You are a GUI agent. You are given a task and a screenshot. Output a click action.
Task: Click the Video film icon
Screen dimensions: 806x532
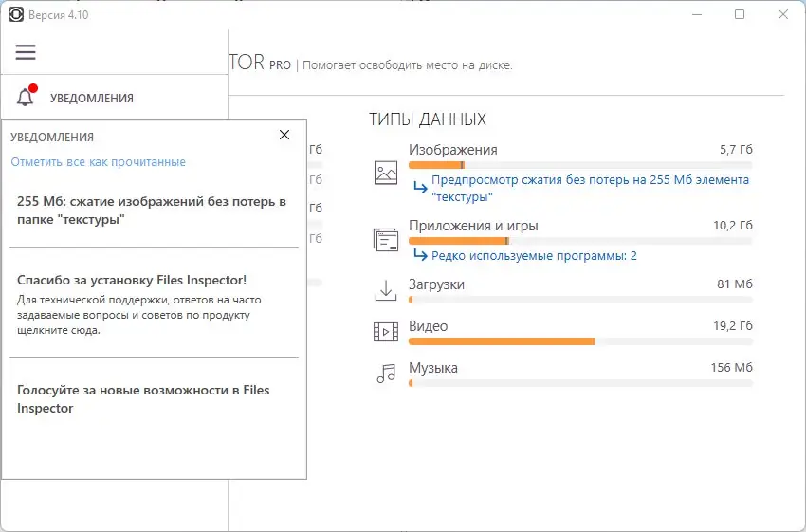(x=385, y=331)
